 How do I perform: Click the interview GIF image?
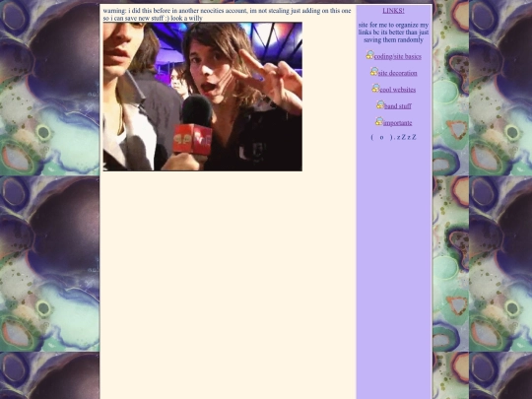[x=203, y=97]
